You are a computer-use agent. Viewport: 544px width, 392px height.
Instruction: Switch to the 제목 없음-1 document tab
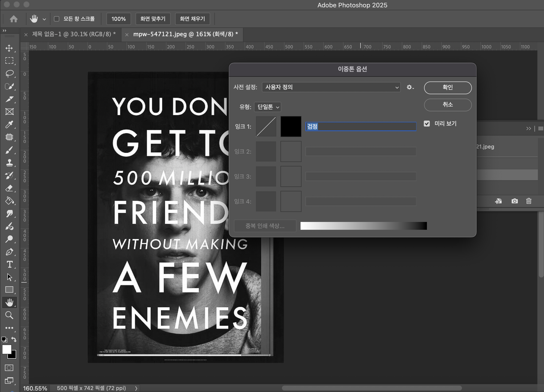pos(73,34)
